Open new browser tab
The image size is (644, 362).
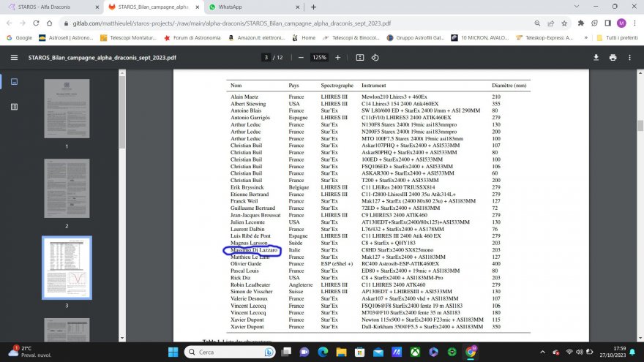[x=313, y=7]
